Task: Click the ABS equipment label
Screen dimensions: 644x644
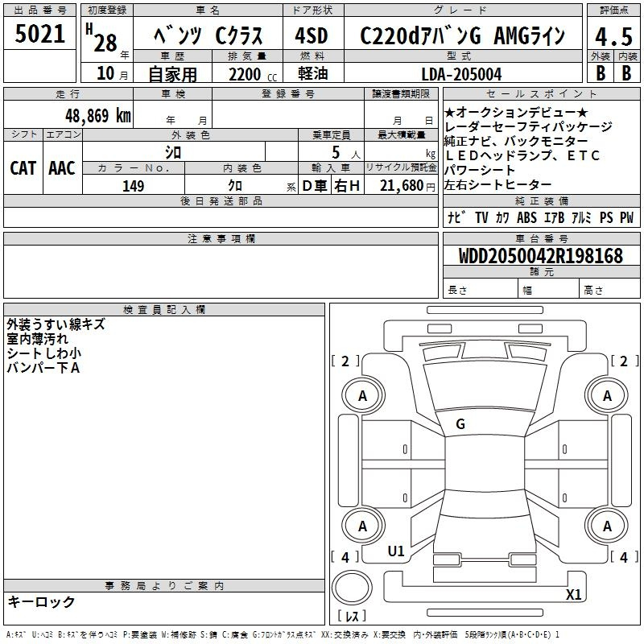Action: (x=526, y=217)
